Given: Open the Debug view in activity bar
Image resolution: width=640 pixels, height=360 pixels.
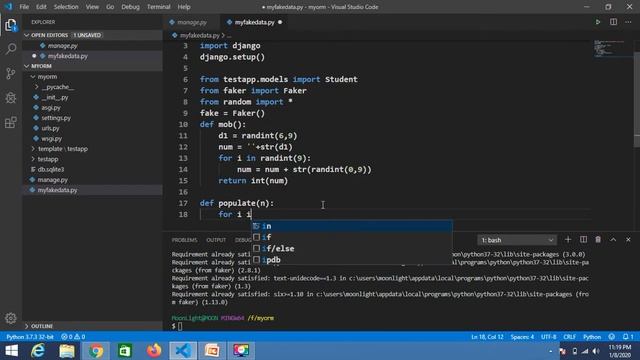Looking at the screenshot, I should [x=11, y=98].
